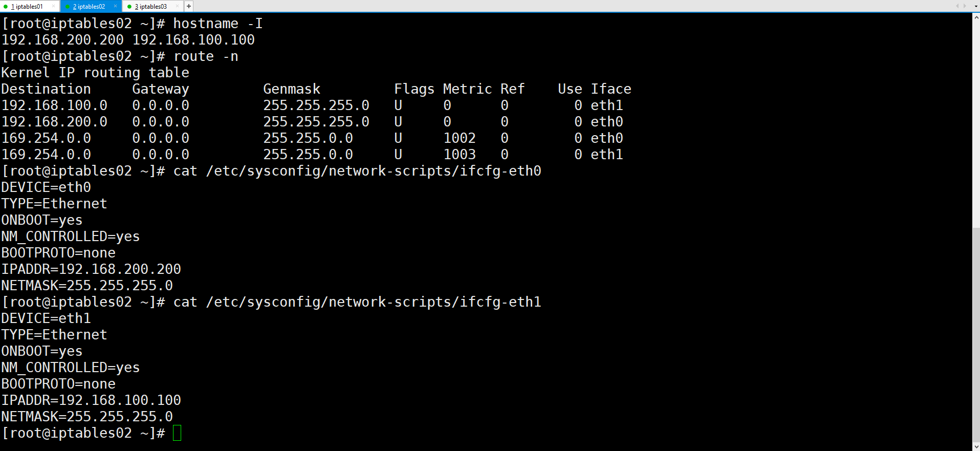Click the hostname -I command text

217,23
